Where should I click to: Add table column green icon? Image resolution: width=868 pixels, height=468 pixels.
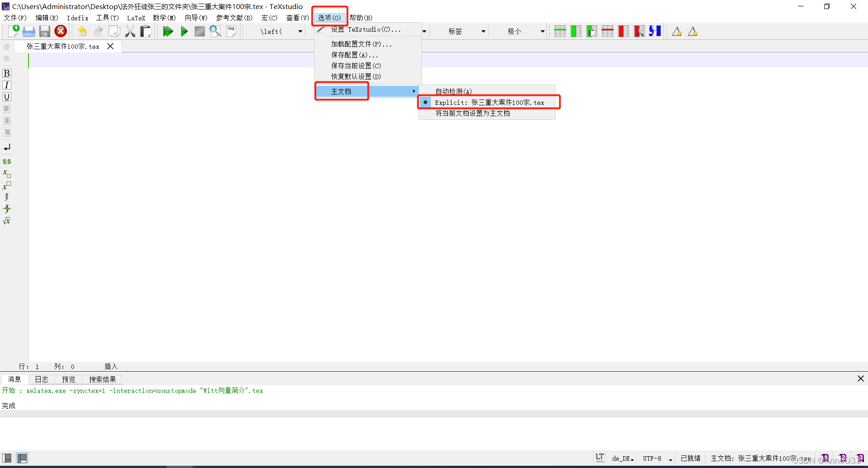point(576,31)
